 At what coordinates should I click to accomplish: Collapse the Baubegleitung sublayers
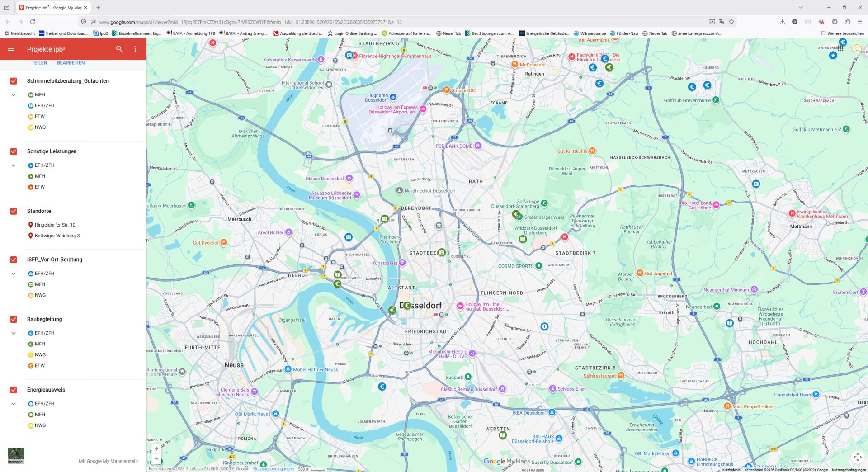(14, 333)
